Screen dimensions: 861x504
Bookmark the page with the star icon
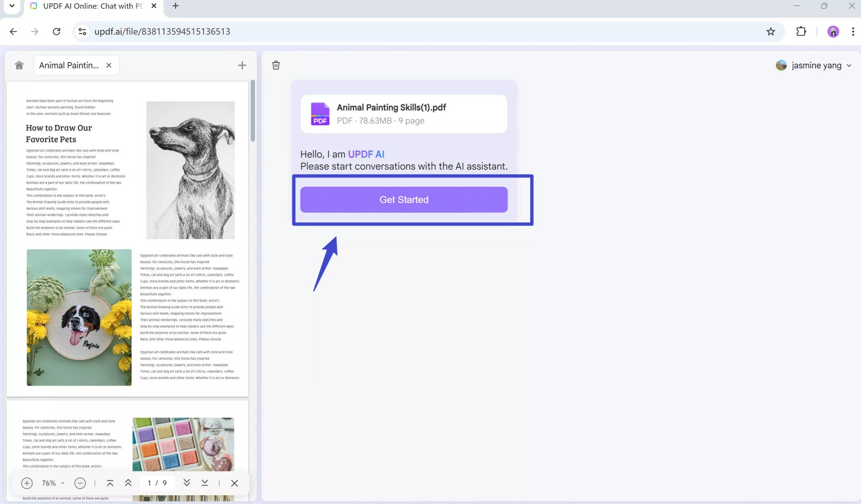(771, 31)
